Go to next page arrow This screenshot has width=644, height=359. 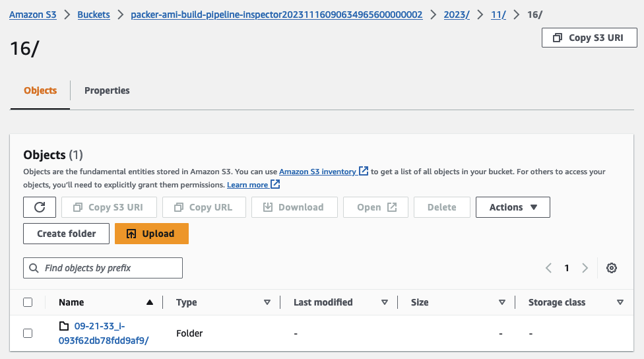pyautogui.click(x=585, y=268)
